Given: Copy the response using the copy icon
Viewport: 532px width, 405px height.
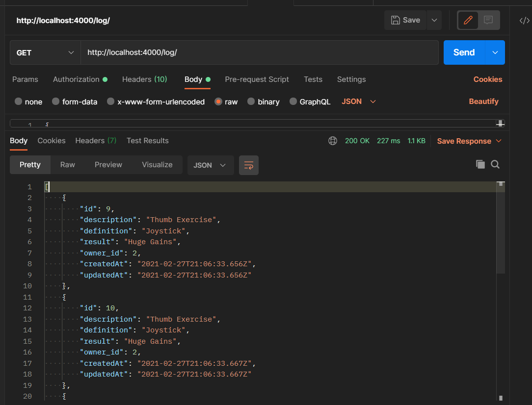Looking at the screenshot, I should 480,164.
